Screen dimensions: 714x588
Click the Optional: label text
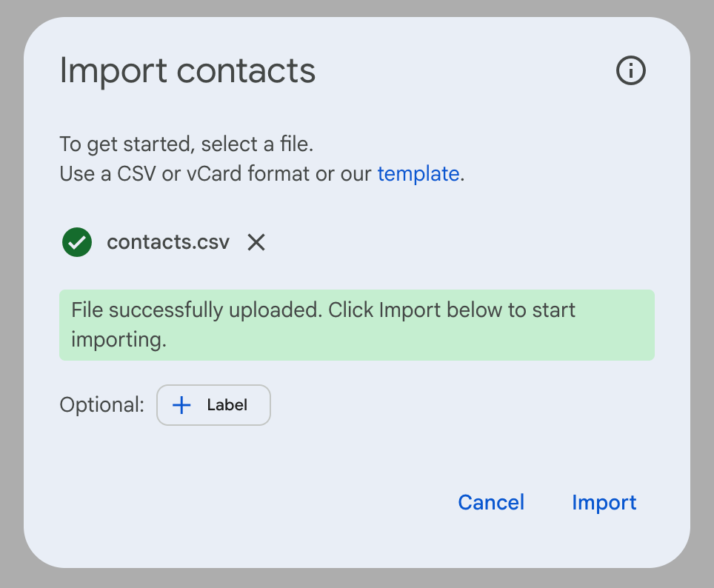pyautogui.click(x=101, y=405)
